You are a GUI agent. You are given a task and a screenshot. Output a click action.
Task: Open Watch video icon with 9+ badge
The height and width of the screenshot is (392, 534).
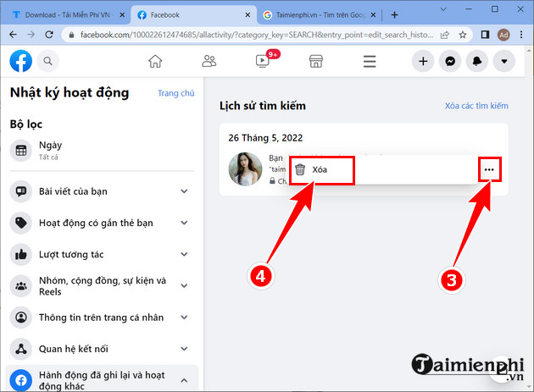pyautogui.click(x=263, y=61)
